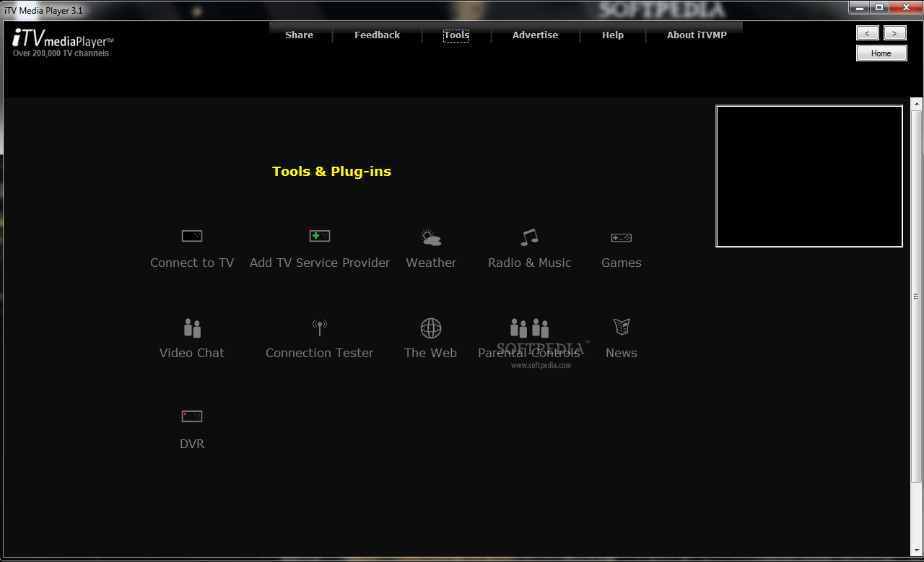Click the Connect to TV label
This screenshot has height=562, width=924.
(x=192, y=263)
